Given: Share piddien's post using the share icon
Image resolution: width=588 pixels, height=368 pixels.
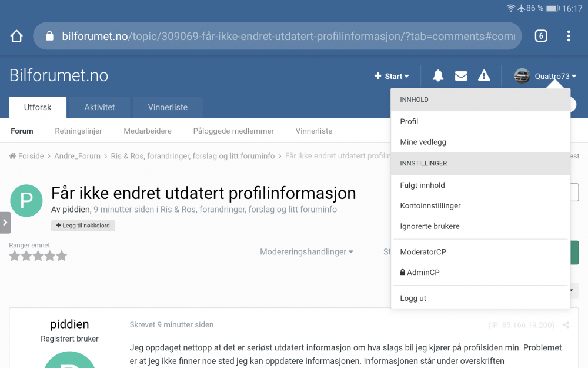Looking at the screenshot, I should coord(566,325).
